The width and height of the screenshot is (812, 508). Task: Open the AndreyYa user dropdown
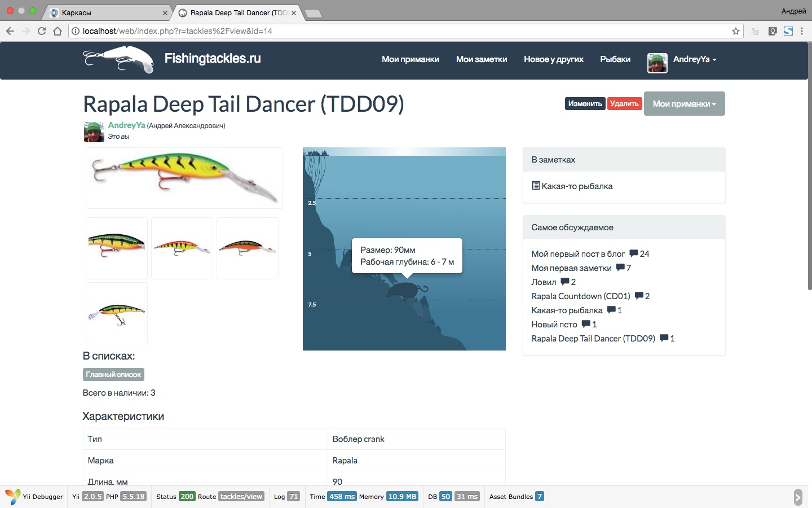click(x=695, y=59)
